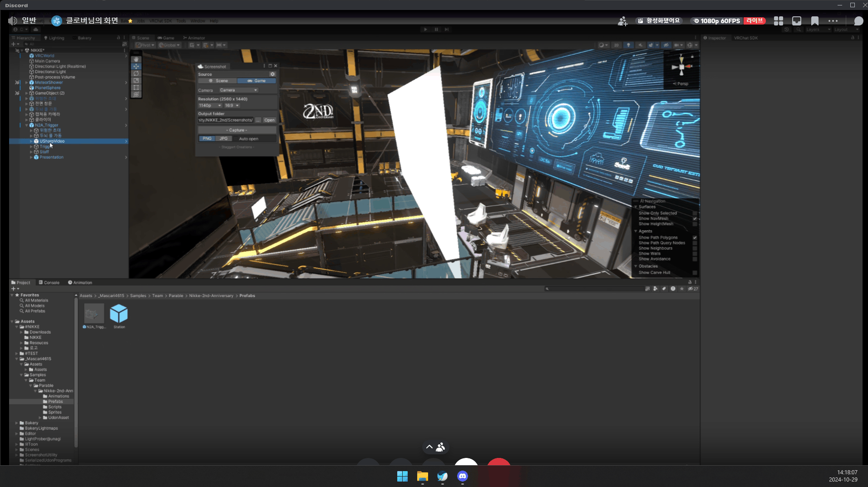Expand the Presentation hierarchy item

(x=31, y=157)
